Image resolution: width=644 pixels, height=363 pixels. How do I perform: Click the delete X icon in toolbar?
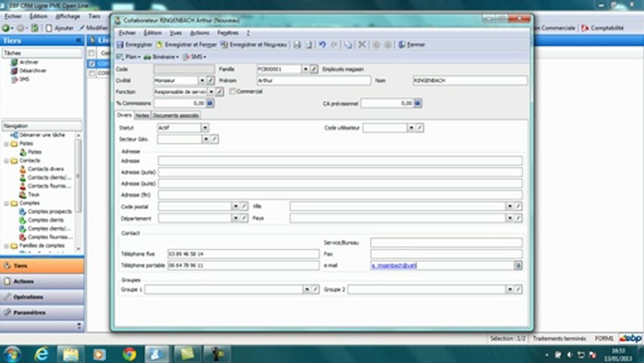362,45
